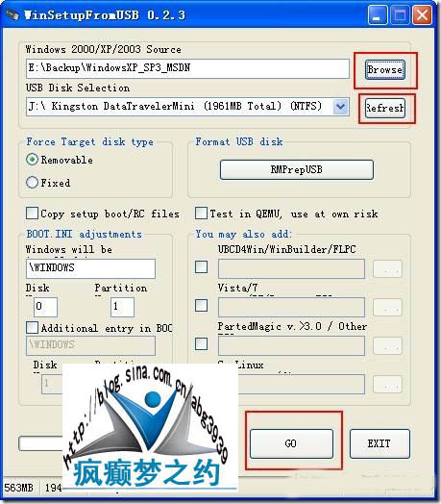441x504 pixels.
Task: Click the Vista/7 source path field
Action: 291,307
